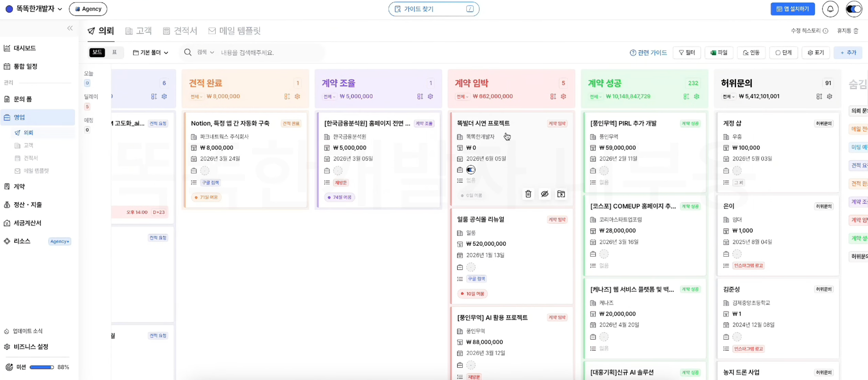
Task: Switch to 고객 top tab
Action: click(x=139, y=31)
